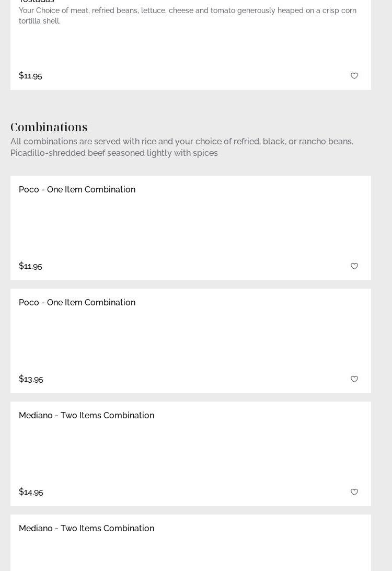Select the Mediano Two Items Combination priced $14.95
The width and height of the screenshot is (392, 571).
click(86, 416)
